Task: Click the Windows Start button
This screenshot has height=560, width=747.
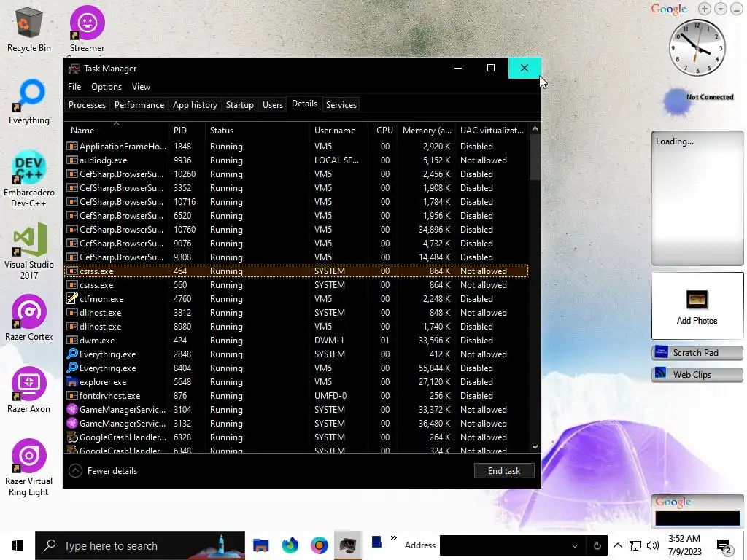Action: click(x=18, y=545)
